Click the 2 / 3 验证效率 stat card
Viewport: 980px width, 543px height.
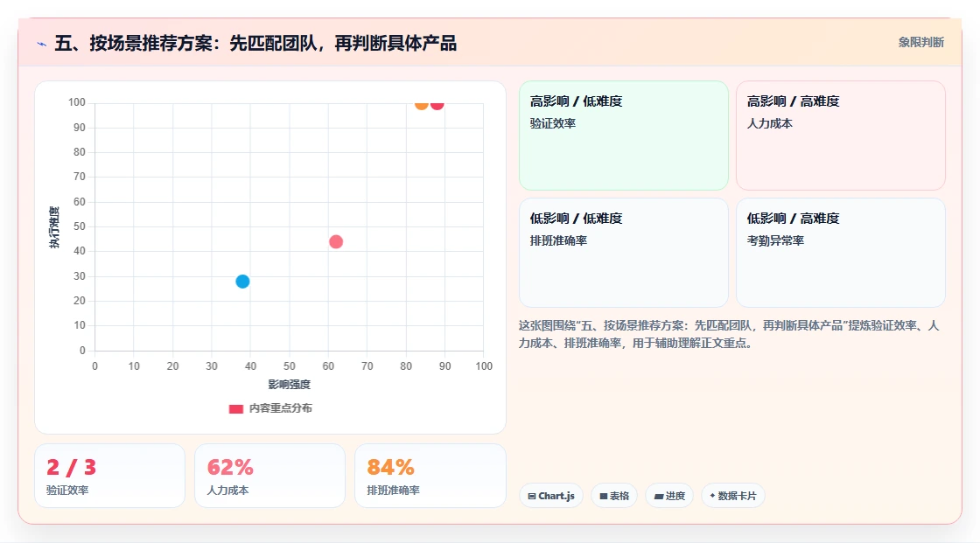click(109, 476)
